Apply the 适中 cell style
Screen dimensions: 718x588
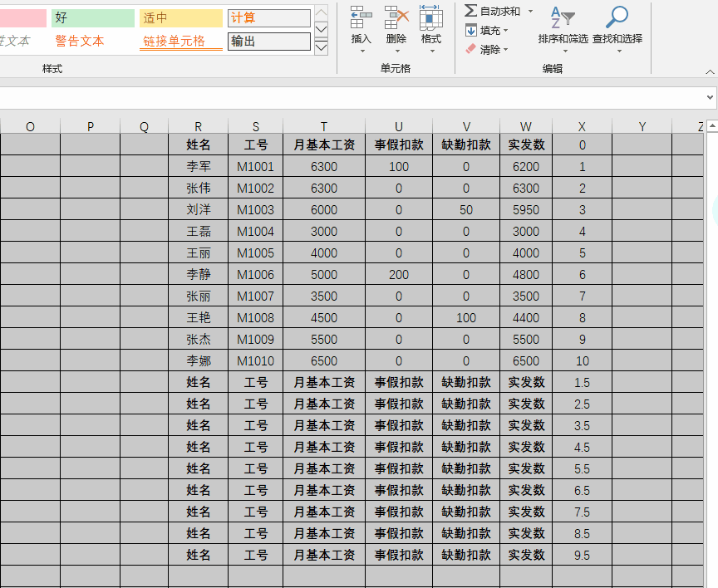(181, 18)
